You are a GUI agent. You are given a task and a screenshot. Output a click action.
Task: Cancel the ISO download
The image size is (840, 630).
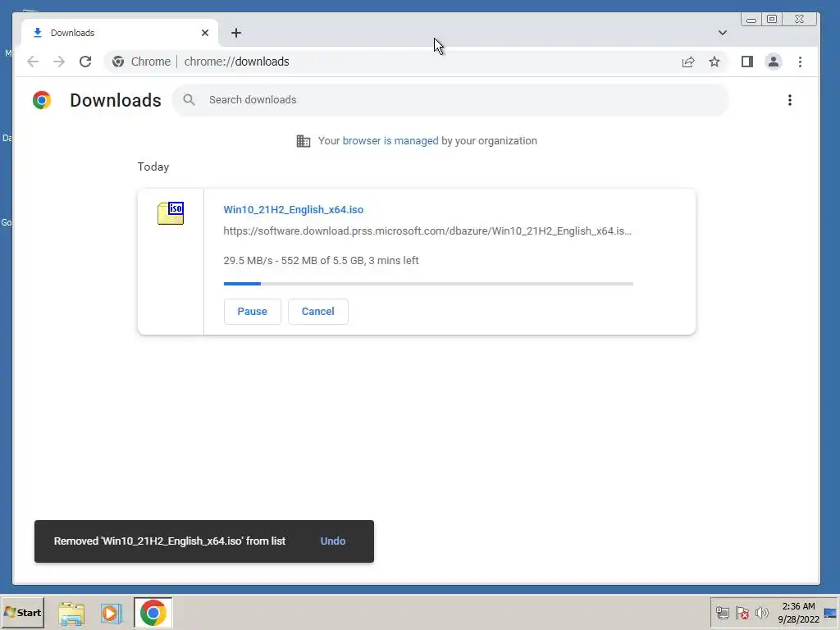pyautogui.click(x=317, y=312)
